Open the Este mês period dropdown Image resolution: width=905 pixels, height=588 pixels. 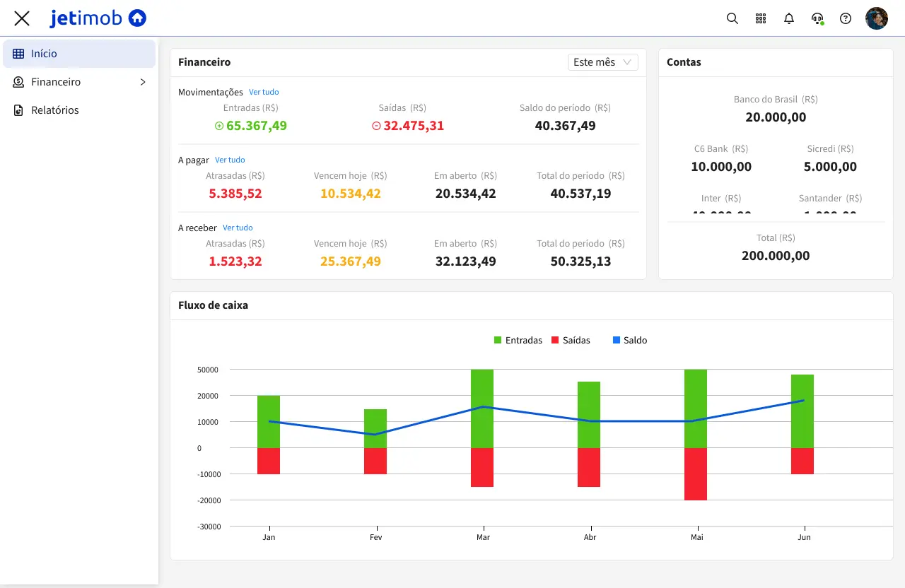tap(602, 62)
